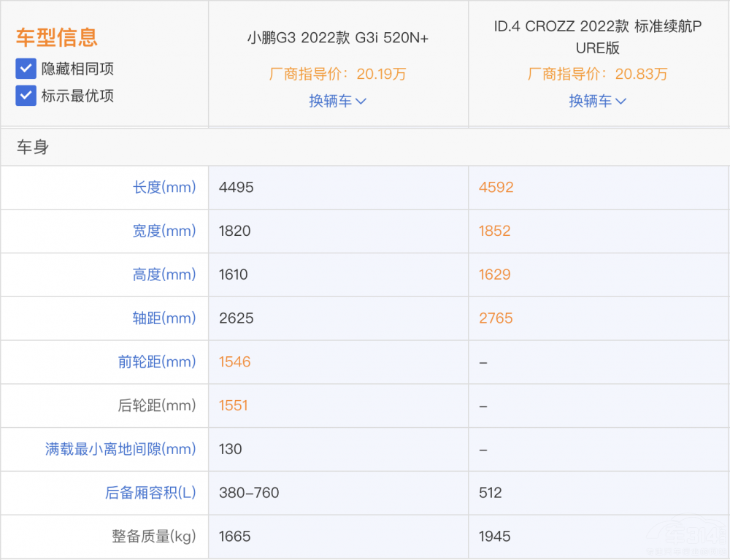Click the 长度(mm) parameter link

[x=164, y=188]
